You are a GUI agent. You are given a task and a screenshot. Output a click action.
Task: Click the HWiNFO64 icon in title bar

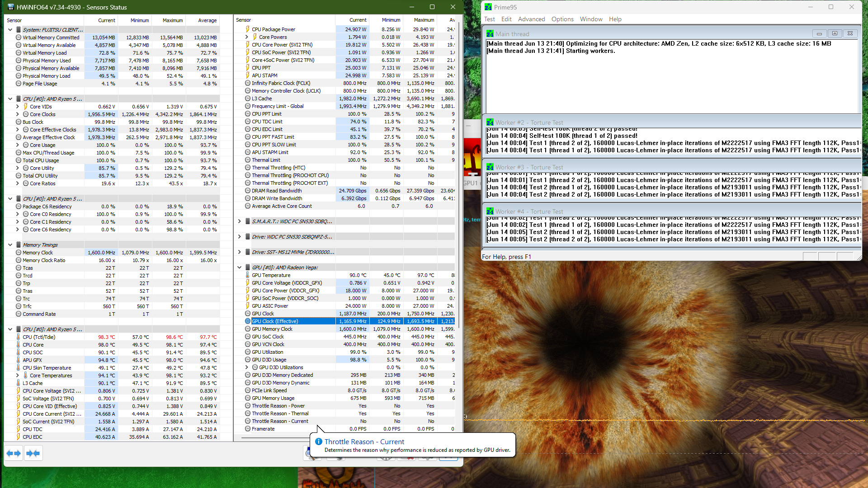pyautogui.click(x=11, y=7)
